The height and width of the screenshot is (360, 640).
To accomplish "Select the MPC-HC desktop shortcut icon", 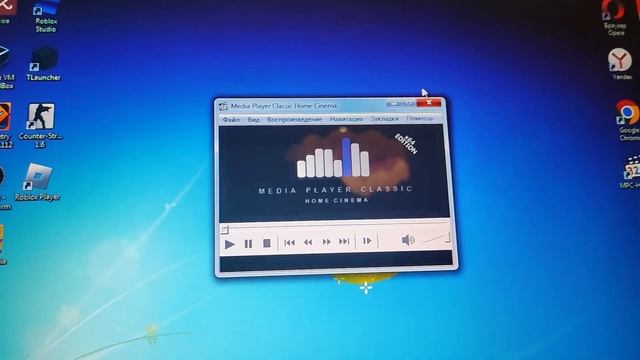I will point(631,172).
